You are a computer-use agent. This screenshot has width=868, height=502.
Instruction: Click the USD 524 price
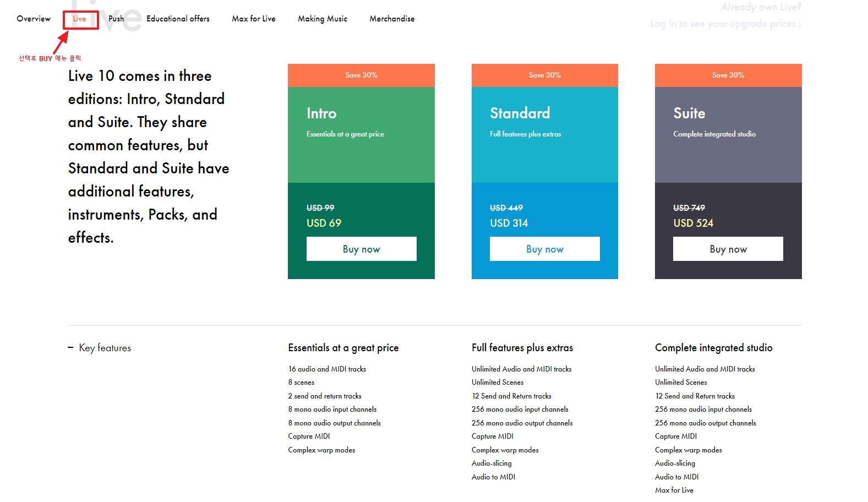coord(694,223)
